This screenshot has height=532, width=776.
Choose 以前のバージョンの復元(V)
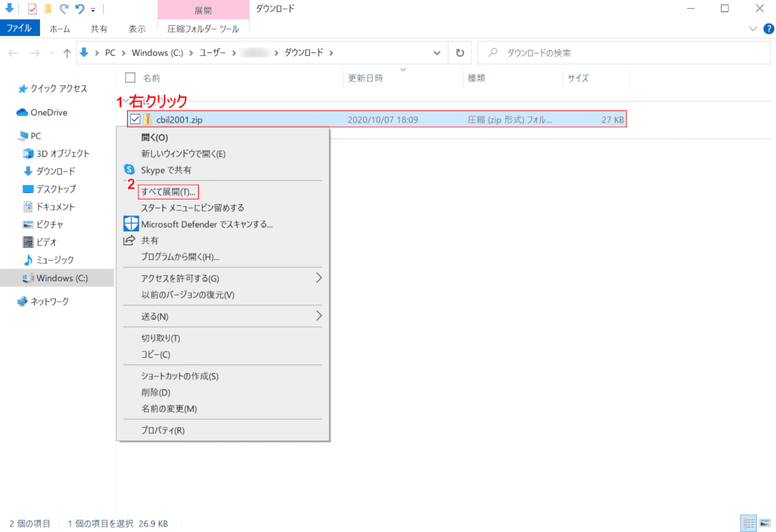[x=221, y=295]
